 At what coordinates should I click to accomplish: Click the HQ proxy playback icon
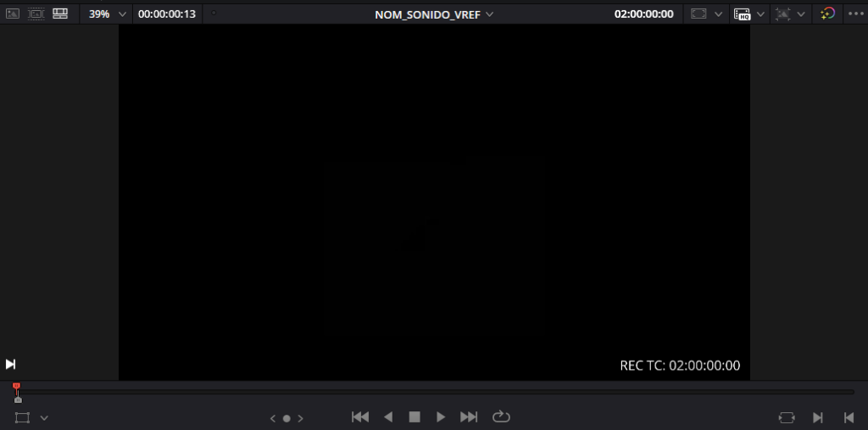742,14
